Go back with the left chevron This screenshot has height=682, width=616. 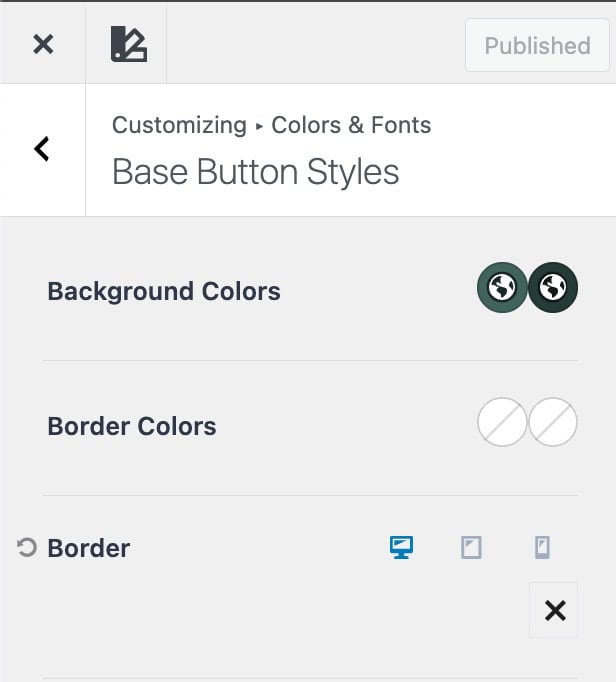42,149
